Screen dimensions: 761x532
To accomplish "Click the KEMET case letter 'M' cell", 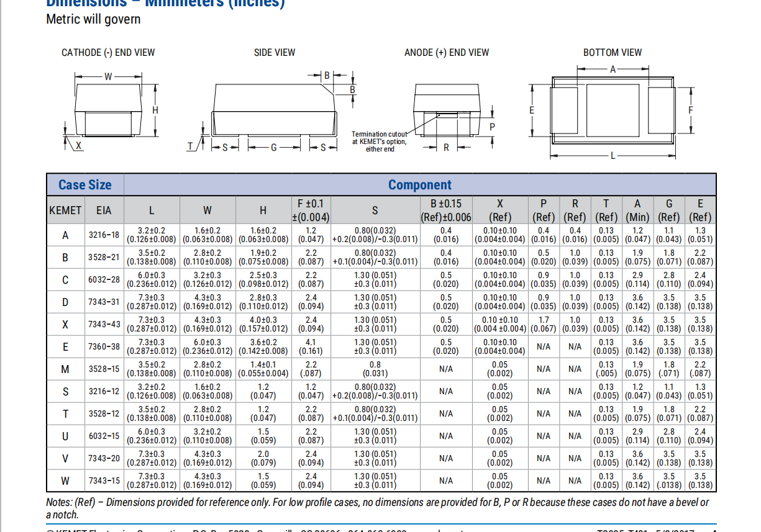I will point(65,369).
